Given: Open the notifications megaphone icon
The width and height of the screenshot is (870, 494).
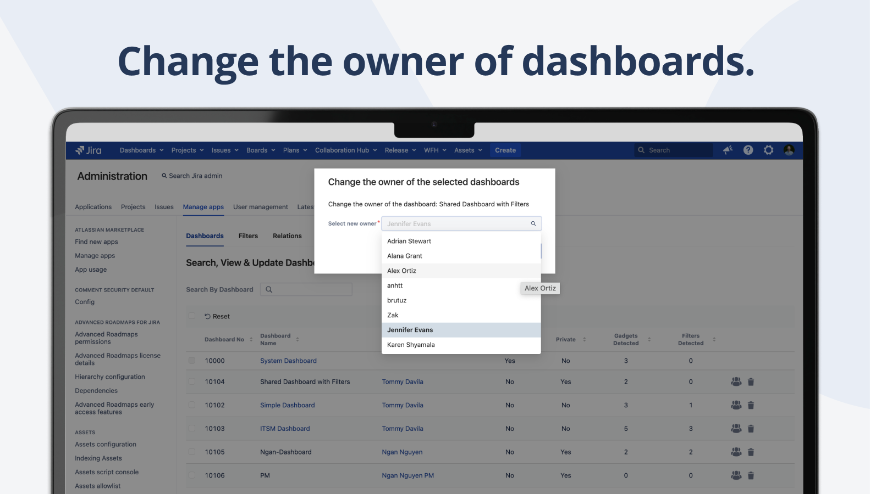Looking at the screenshot, I should coord(727,150).
